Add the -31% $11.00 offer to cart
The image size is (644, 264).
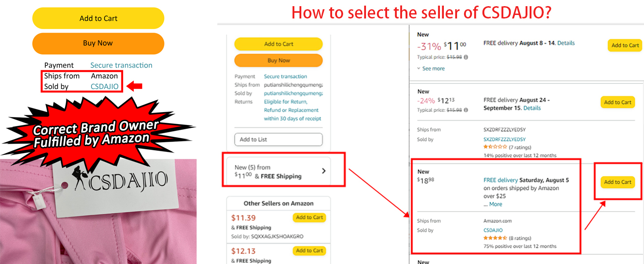[x=625, y=45]
